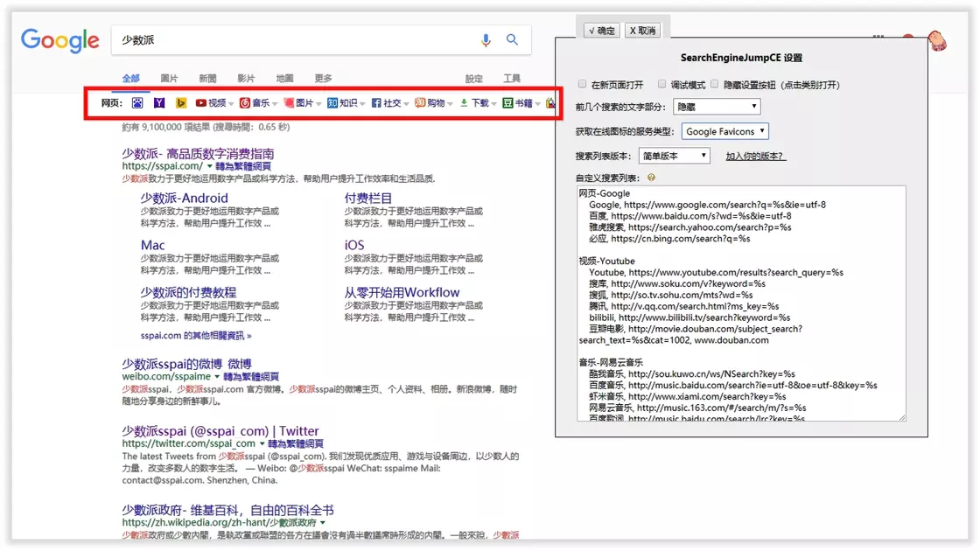
Task: Open the 搜索列表版本 dropdown
Action: [674, 157]
